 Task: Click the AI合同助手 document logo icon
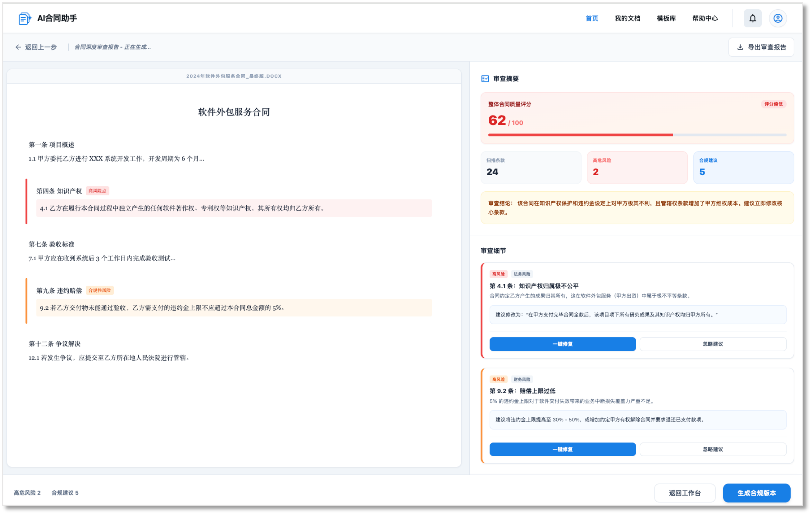[25, 18]
